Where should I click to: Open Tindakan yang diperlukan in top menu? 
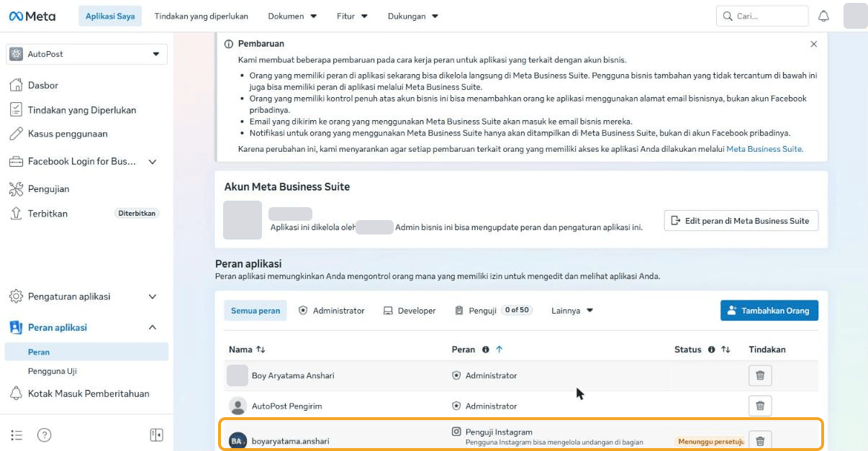pyautogui.click(x=201, y=16)
